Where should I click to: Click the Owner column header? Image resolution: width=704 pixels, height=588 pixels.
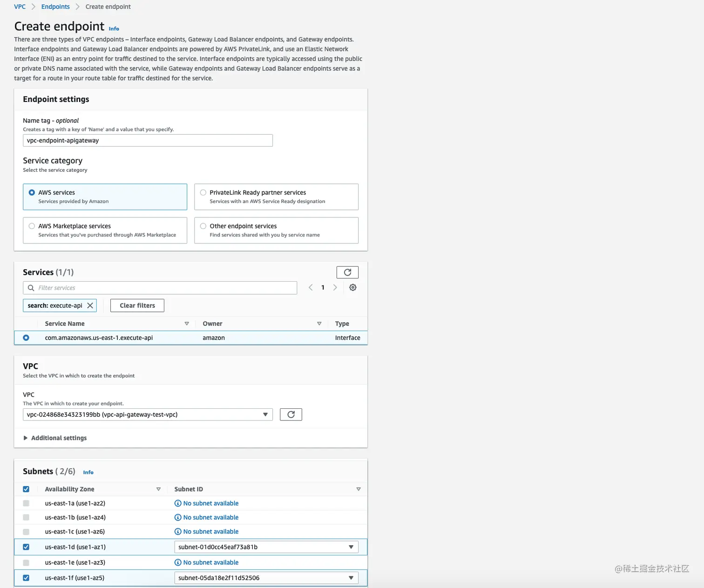click(x=212, y=324)
